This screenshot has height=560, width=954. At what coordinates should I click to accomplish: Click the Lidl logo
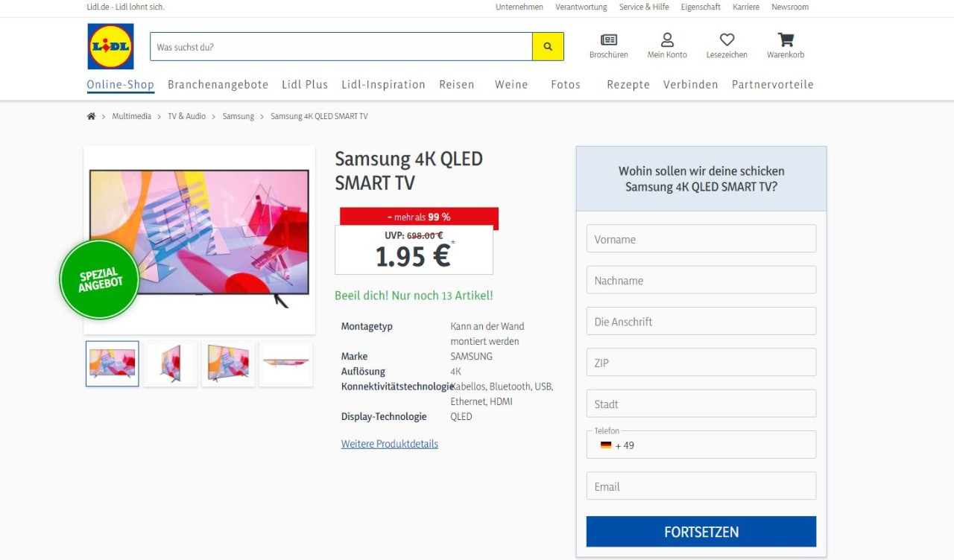pyautogui.click(x=110, y=46)
